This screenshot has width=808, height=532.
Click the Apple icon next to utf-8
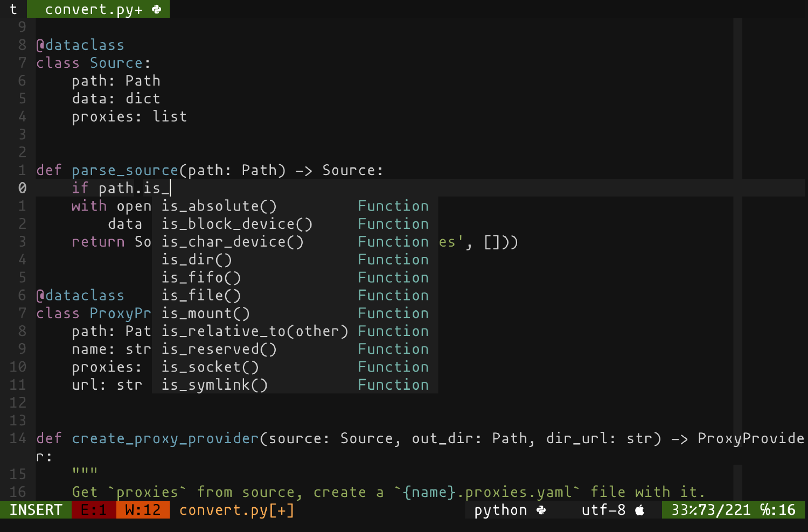tap(640, 509)
